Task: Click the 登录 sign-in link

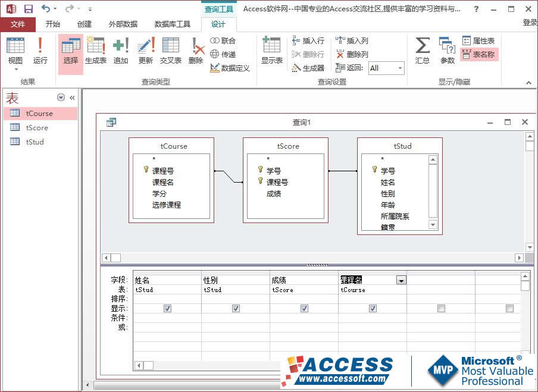Action: click(x=530, y=23)
